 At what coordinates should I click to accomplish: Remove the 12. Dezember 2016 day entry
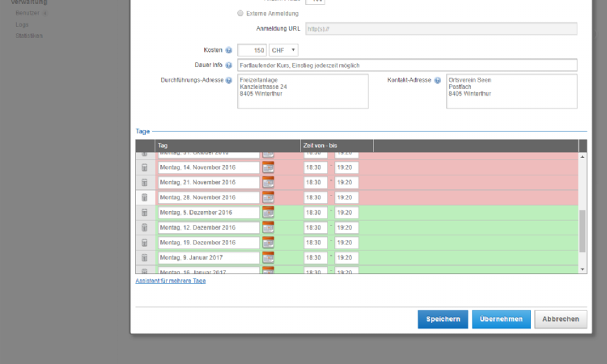pyautogui.click(x=144, y=227)
